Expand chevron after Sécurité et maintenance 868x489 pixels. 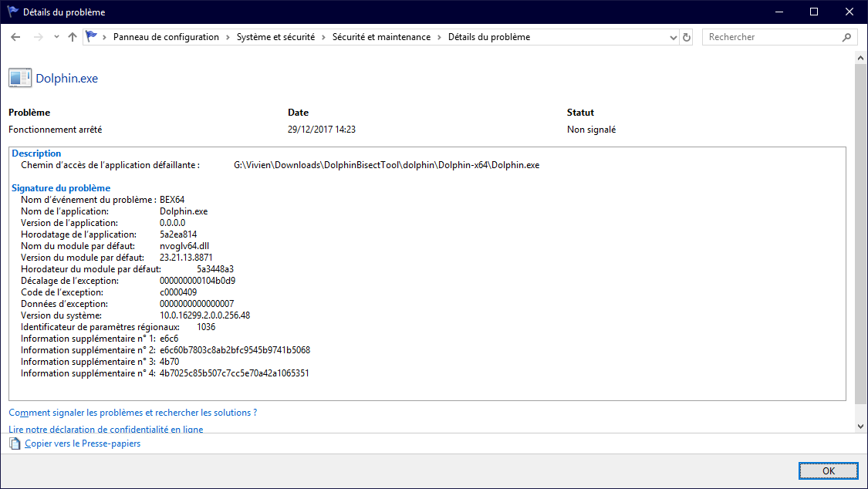tap(440, 37)
